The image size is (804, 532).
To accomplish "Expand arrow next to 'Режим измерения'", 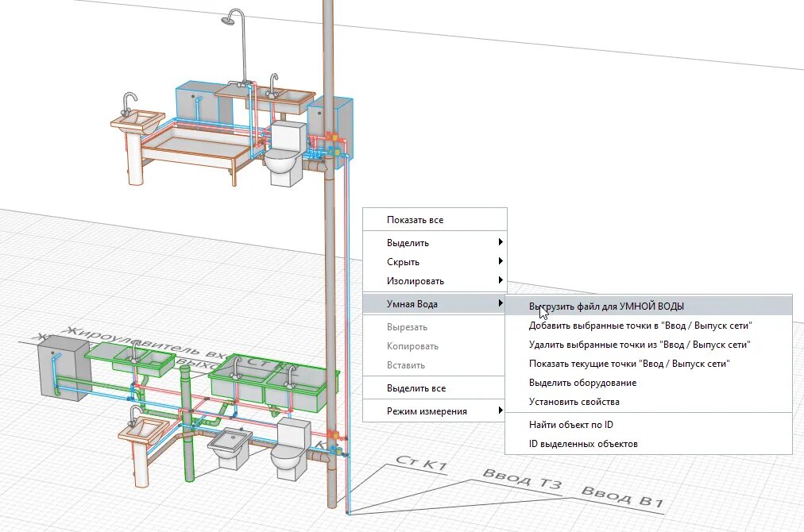I will click(x=501, y=410).
